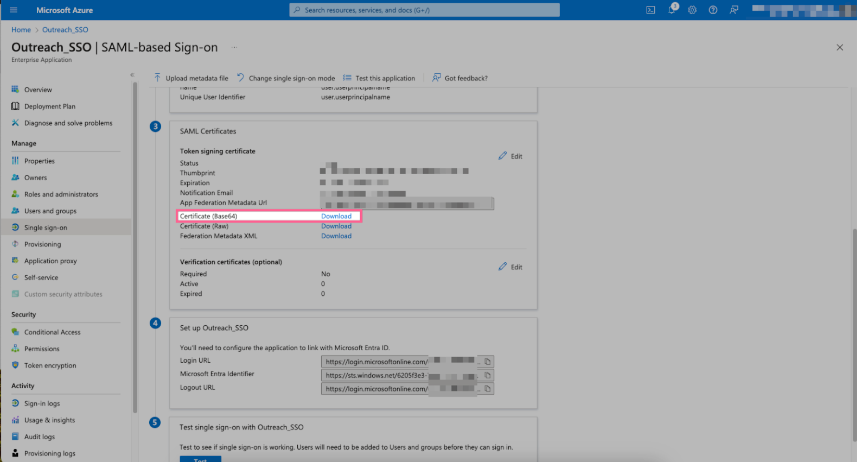Screen dimensions: 868x462
Task: Open Application proxy
Action: pos(50,261)
